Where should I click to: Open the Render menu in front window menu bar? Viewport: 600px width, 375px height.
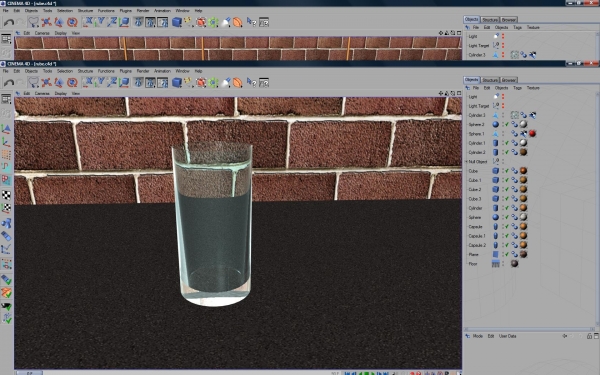[143, 71]
